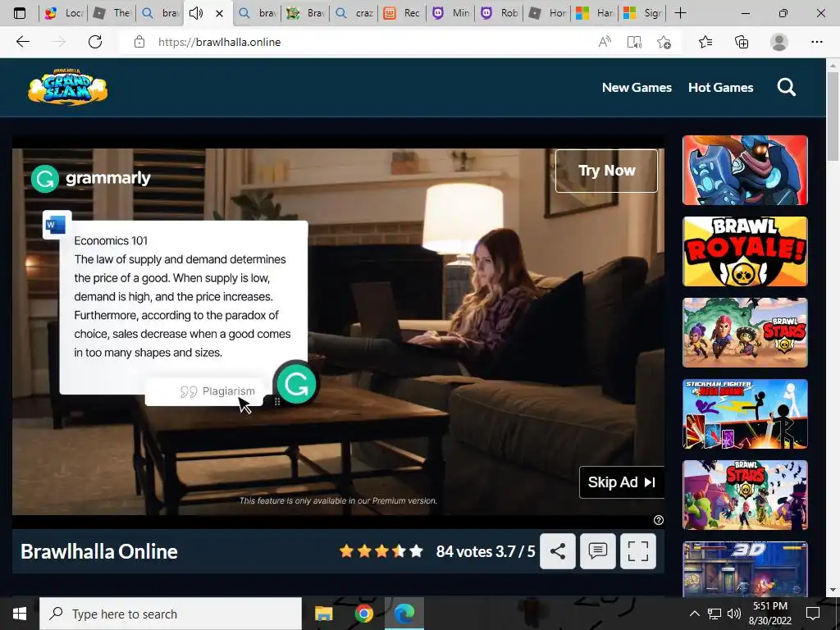Open the network status tray icon
The image size is (840, 630).
pyautogui.click(x=714, y=614)
